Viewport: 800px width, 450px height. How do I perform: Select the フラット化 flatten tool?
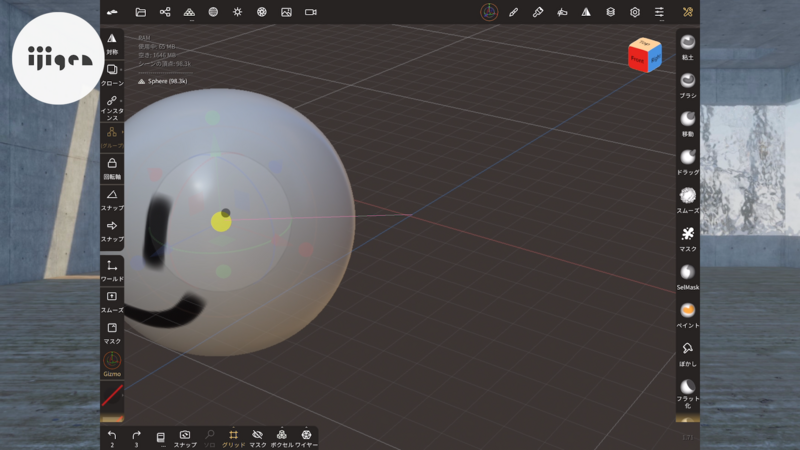click(688, 393)
